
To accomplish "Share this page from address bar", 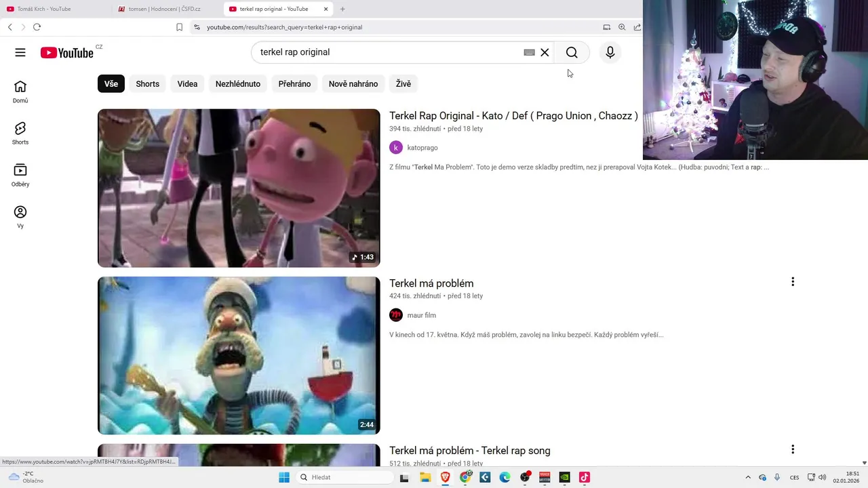I will coord(637,27).
